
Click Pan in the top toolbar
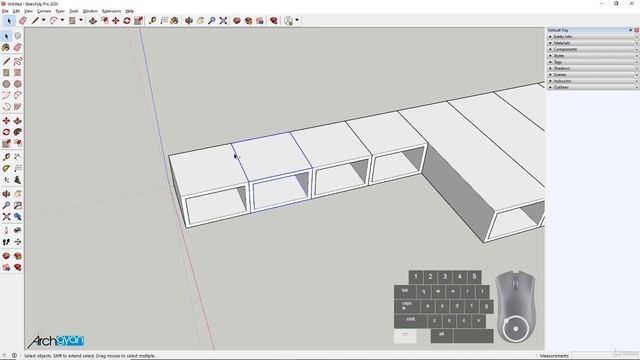[200, 20]
